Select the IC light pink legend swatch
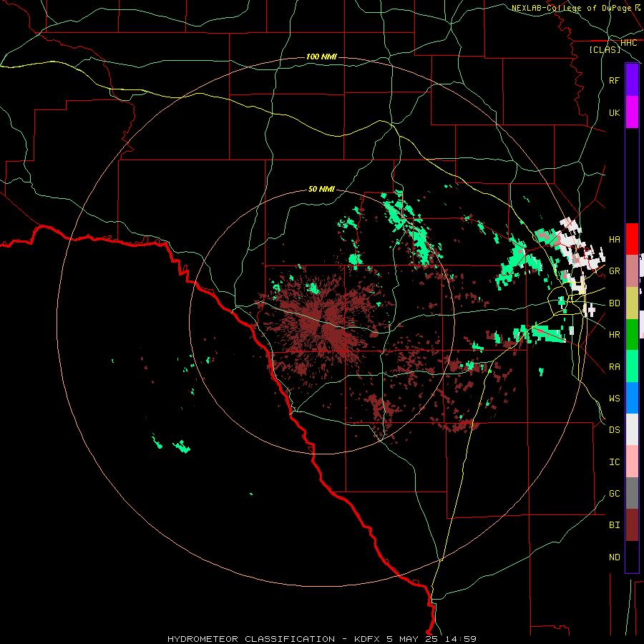The width and height of the screenshot is (644, 644). pos(632,462)
